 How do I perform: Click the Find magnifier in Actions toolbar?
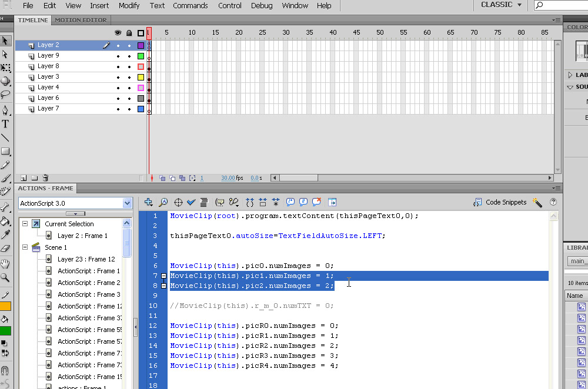coord(163,202)
